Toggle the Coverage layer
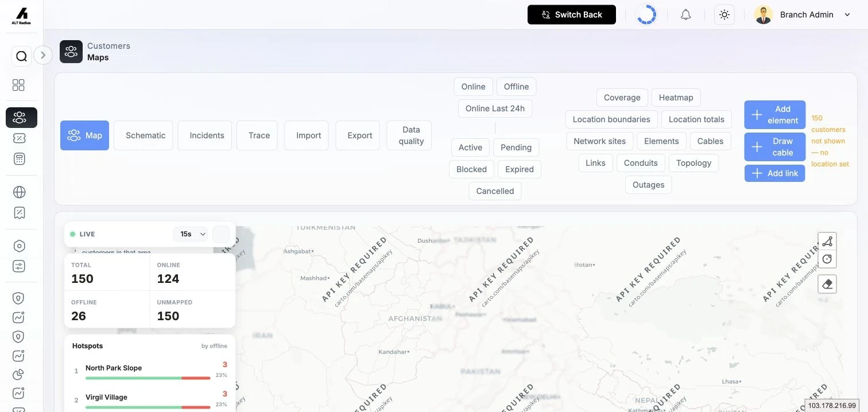 tap(622, 98)
